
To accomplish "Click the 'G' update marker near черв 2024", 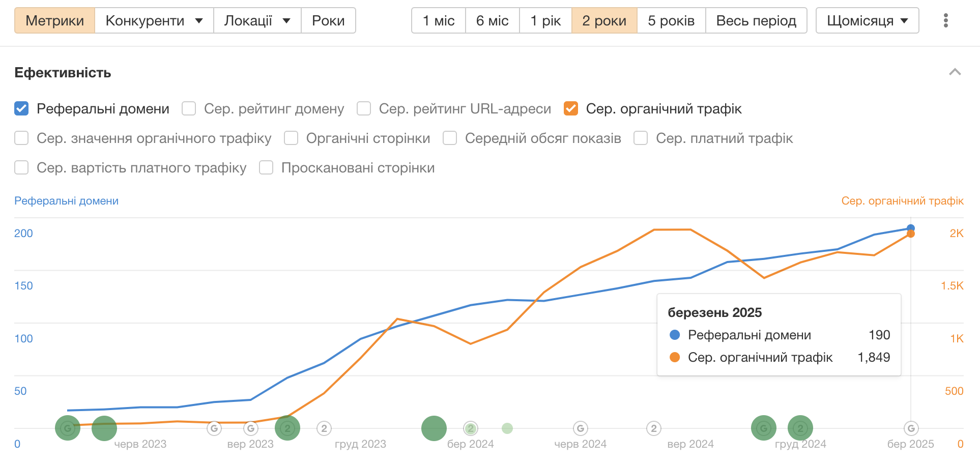I will tap(580, 428).
